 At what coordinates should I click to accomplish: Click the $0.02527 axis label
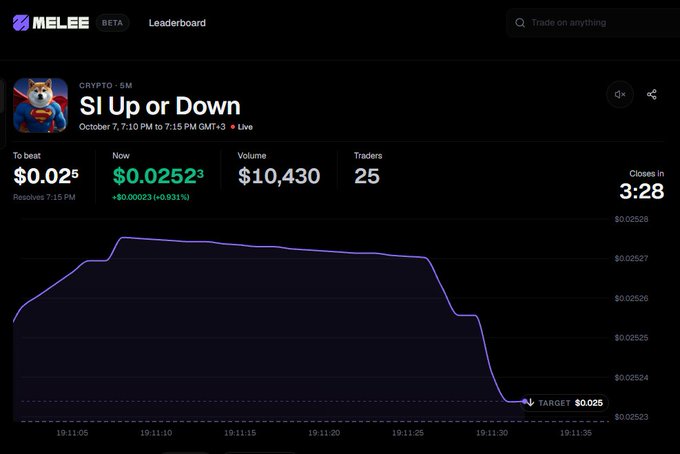(x=631, y=258)
